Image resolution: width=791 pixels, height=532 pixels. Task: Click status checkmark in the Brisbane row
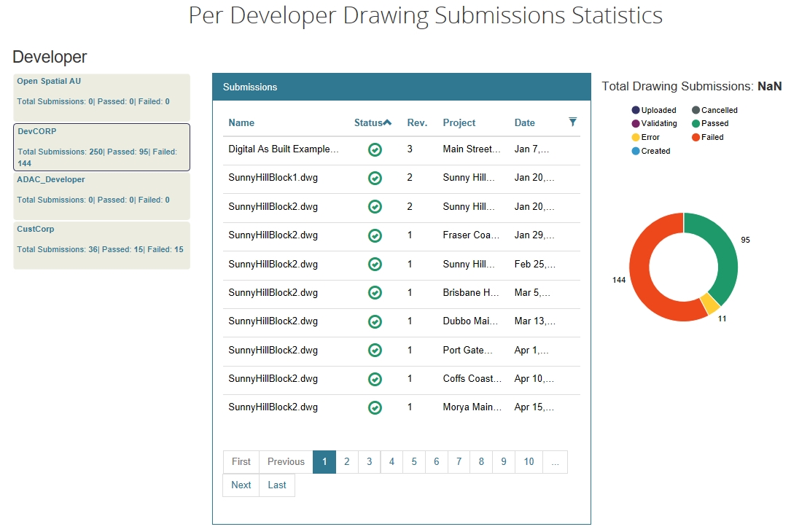coord(375,292)
